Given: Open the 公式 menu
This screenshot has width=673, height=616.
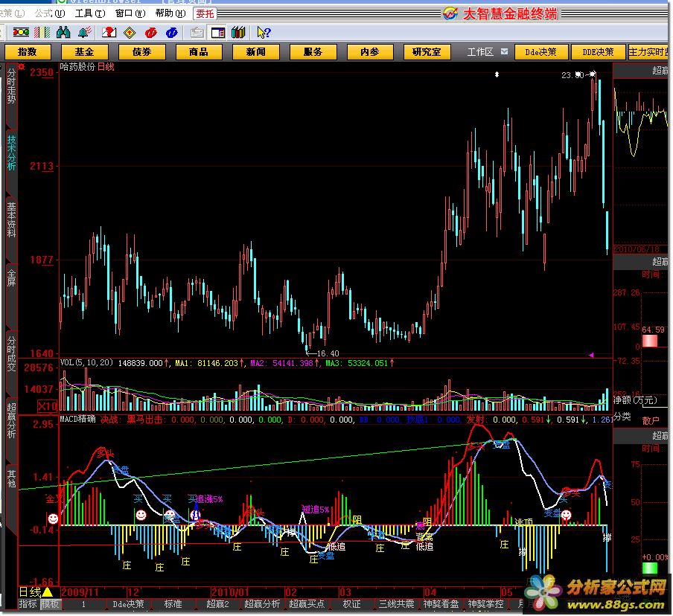Looking at the screenshot, I should click(49, 13).
